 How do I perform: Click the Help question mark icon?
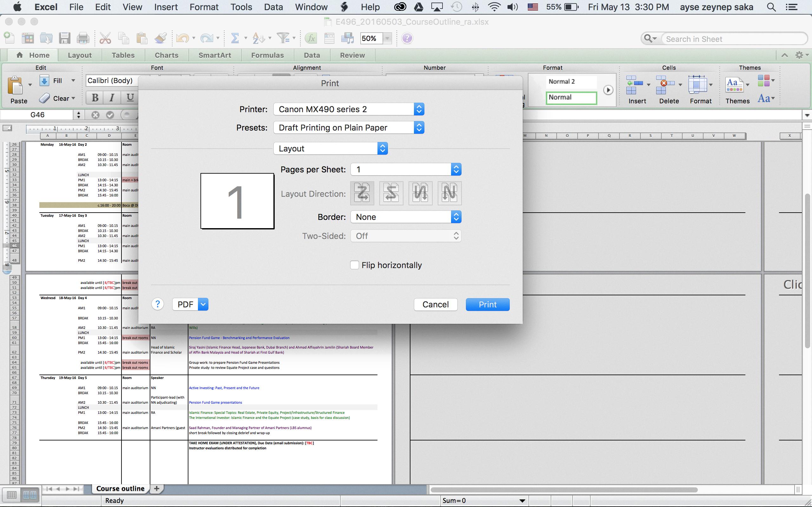(157, 304)
